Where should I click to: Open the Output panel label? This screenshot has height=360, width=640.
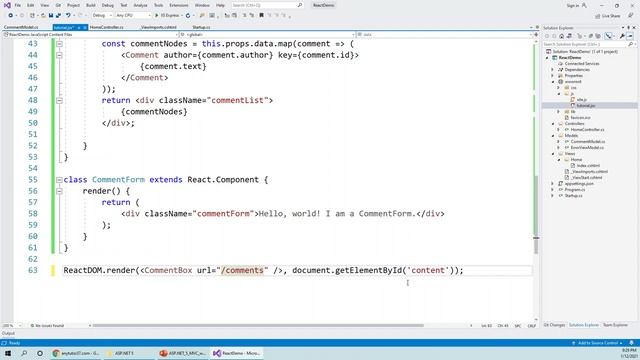point(8,333)
